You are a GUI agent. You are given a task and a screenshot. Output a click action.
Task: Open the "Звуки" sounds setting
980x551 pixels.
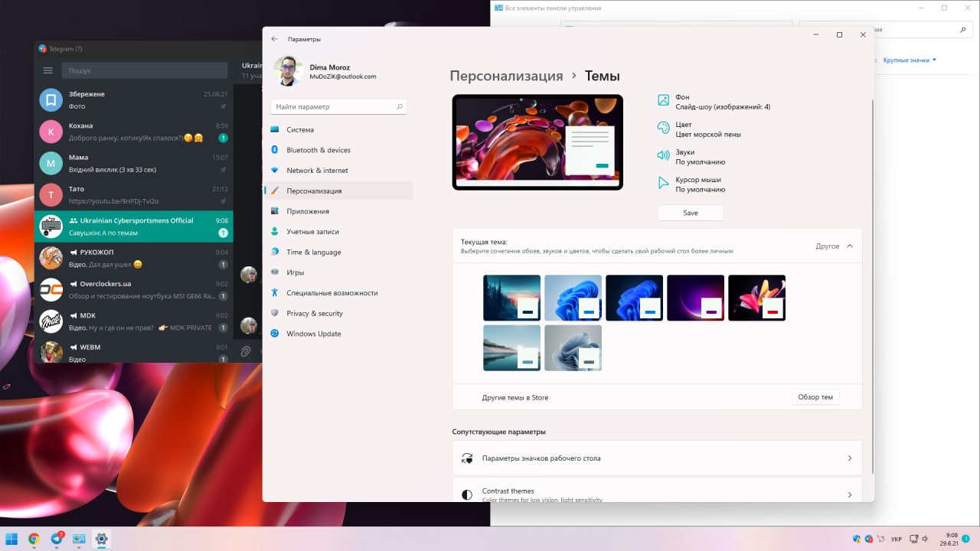pos(691,157)
